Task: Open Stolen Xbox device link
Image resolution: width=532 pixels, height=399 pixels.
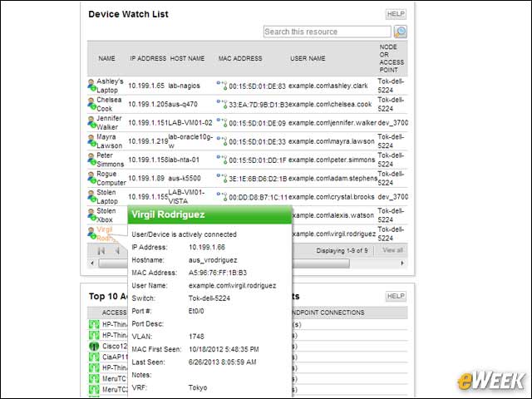Action: (x=106, y=215)
